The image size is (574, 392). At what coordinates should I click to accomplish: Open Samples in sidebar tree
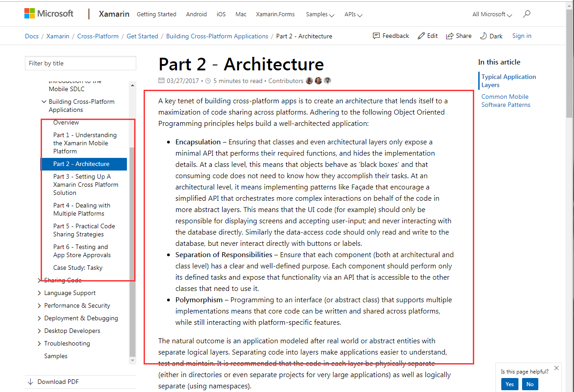pos(56,356)
